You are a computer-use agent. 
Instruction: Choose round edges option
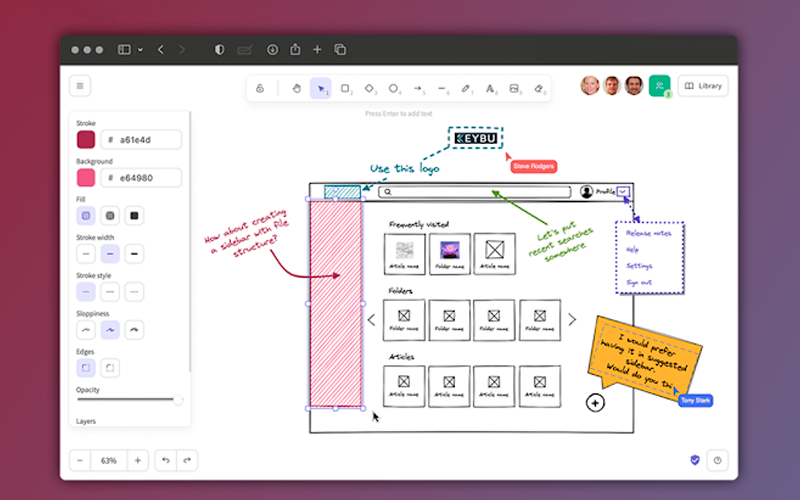(110, 368)
